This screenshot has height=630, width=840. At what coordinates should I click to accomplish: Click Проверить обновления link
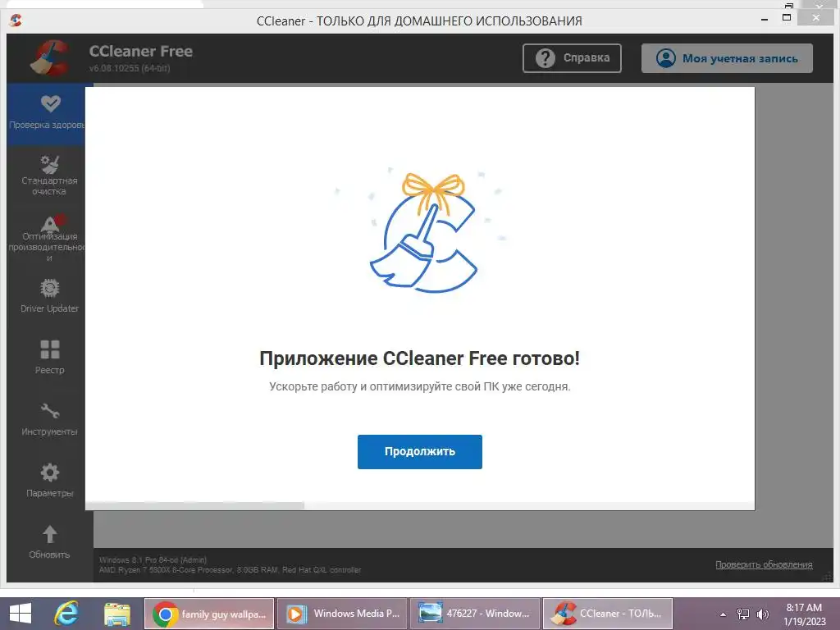(764, 564)
